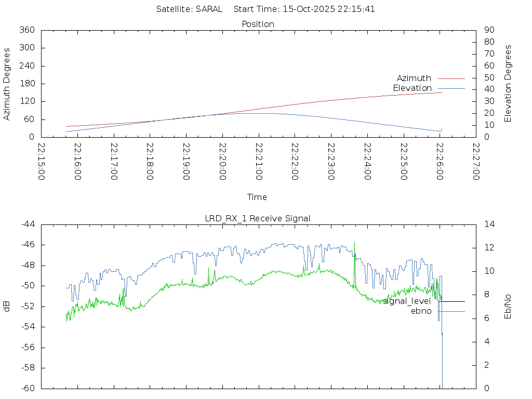Click the -60 tick on dB axis
This screenshot has height=399, width=532.
pos(28,388)
